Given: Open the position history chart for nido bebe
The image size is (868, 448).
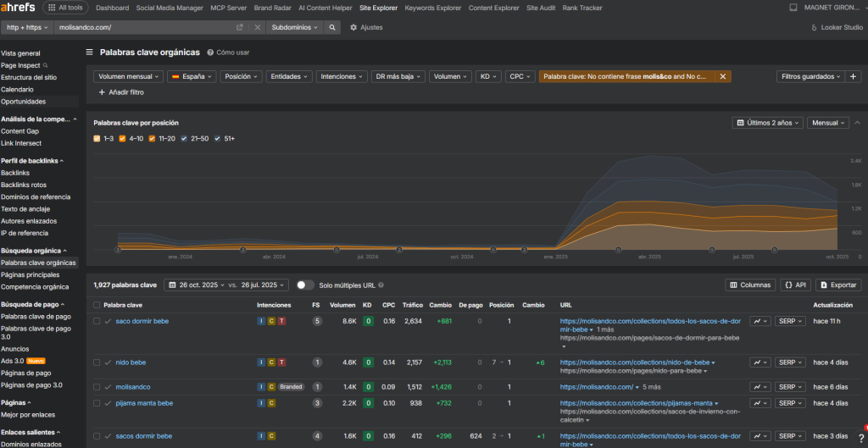Looking at the screenshot, I should (x=760, y=362).
